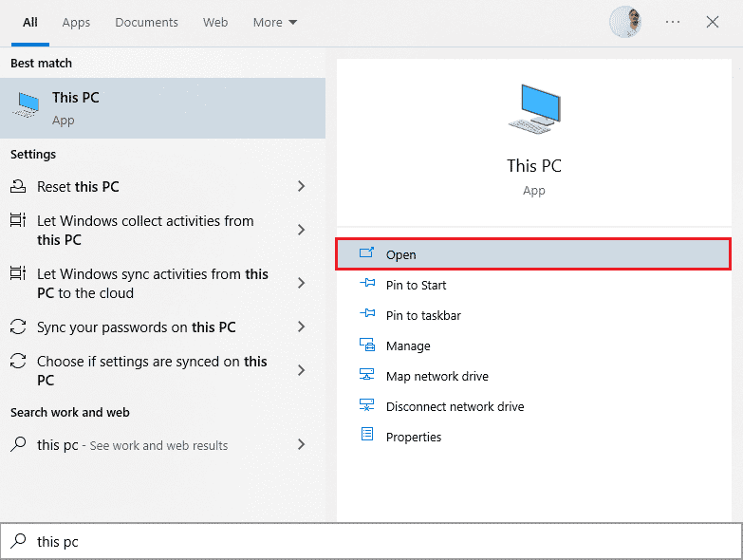Expand Reset this PC chevron

coord(301,186)
